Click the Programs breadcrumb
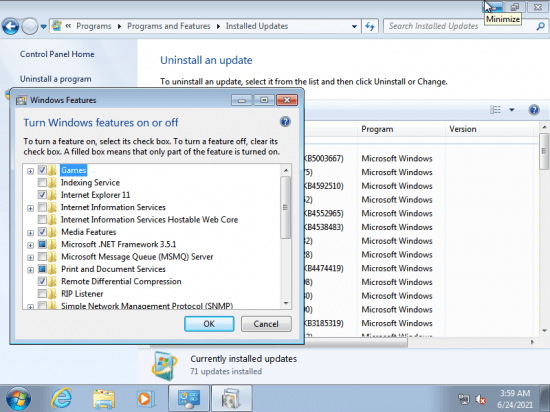 pyautogui.click(x=94, y=26)
